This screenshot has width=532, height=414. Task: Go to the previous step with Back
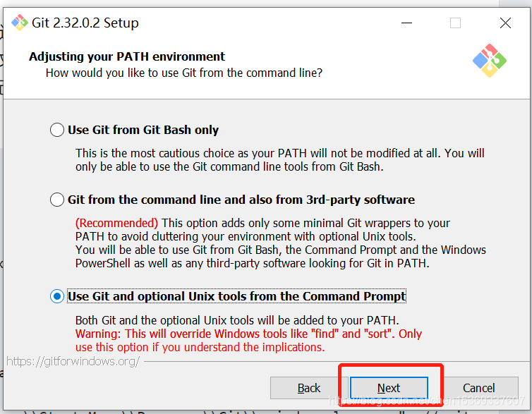(x=309, y=388)
